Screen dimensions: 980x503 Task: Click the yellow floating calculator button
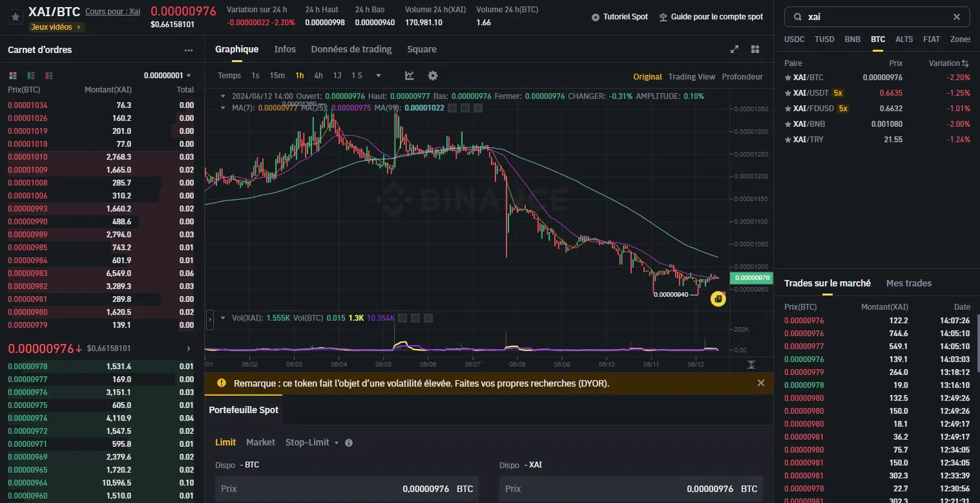coord(718,299)
